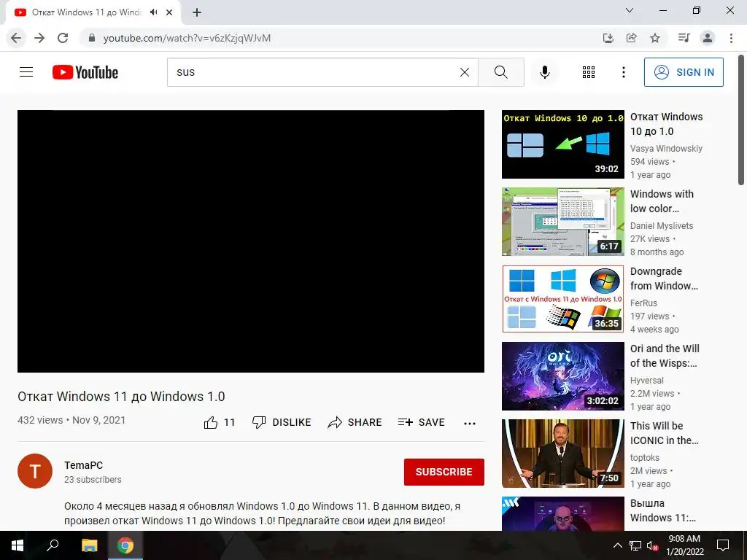The width and height of the screenshot is (747, 560).
Task: Click the black video player area
Action: click(251, 241)
